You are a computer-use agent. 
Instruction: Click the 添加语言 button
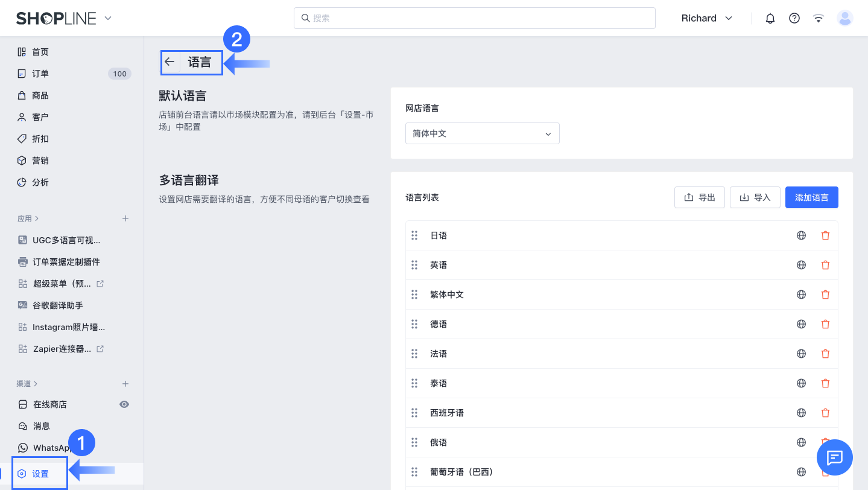811,197
